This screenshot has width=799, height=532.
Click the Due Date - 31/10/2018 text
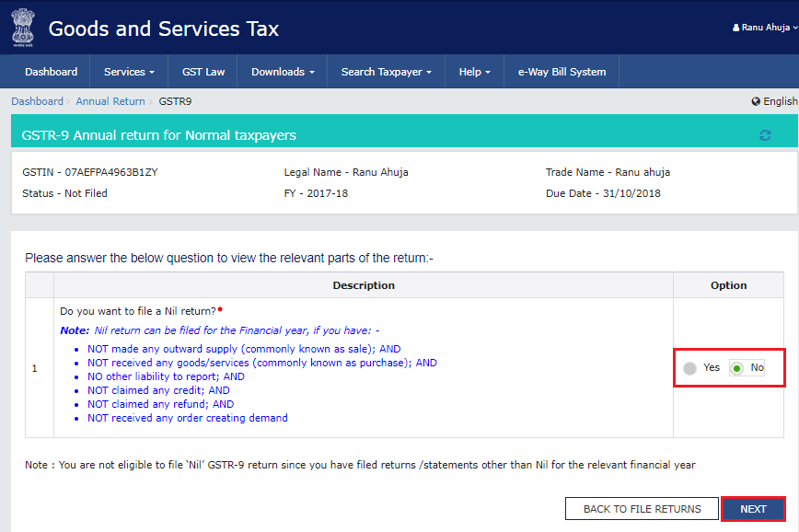coord(603,193)
